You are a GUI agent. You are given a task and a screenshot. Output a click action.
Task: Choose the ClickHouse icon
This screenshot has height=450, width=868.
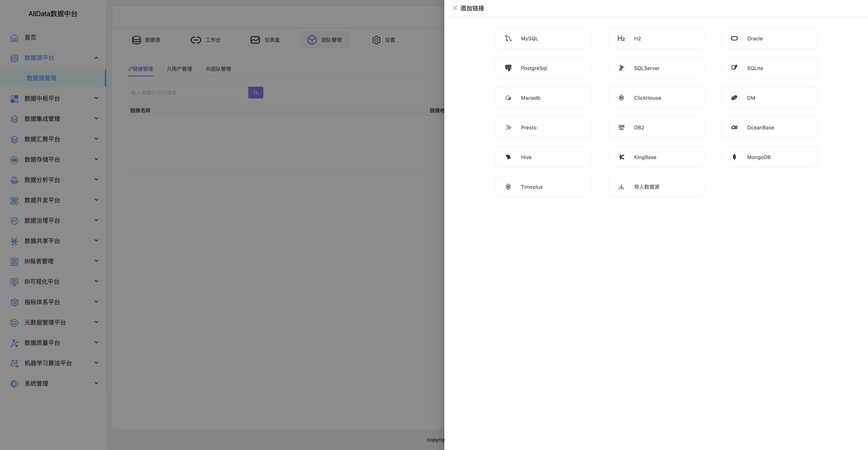click(621, 98)
